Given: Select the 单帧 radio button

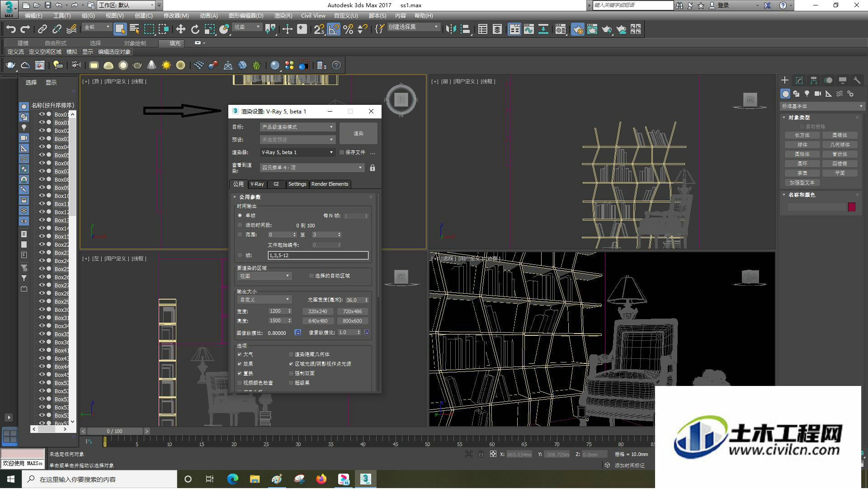Looking at the screenshot, I should [240, 216].
